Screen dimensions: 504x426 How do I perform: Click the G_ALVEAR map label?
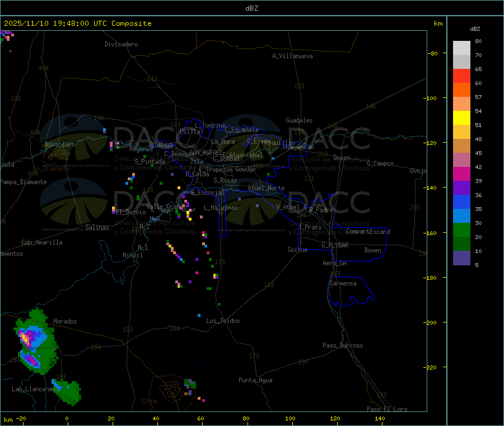click(335, 245)
